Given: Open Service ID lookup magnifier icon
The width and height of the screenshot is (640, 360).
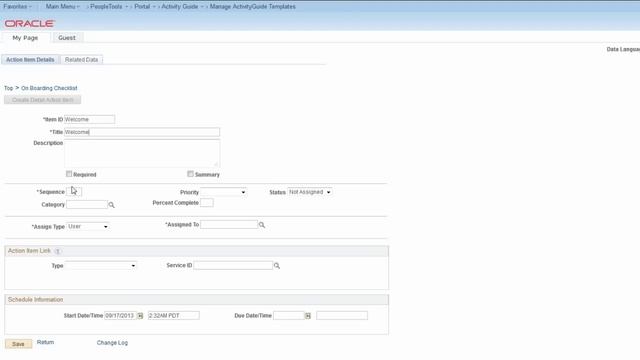Looking at the screenshot, I should [277, 266].
